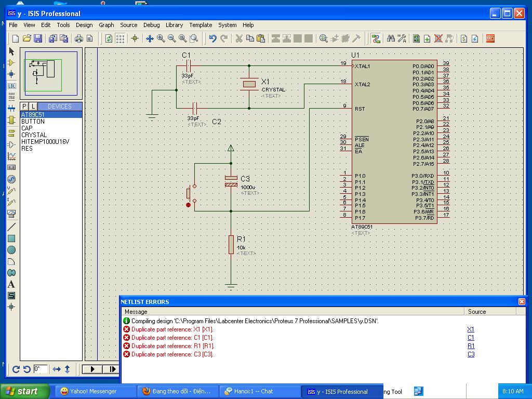Image resolution: width=532 pixels, height=399 pixels.
Task: Click the C3 source link
Action: (471, 354)
